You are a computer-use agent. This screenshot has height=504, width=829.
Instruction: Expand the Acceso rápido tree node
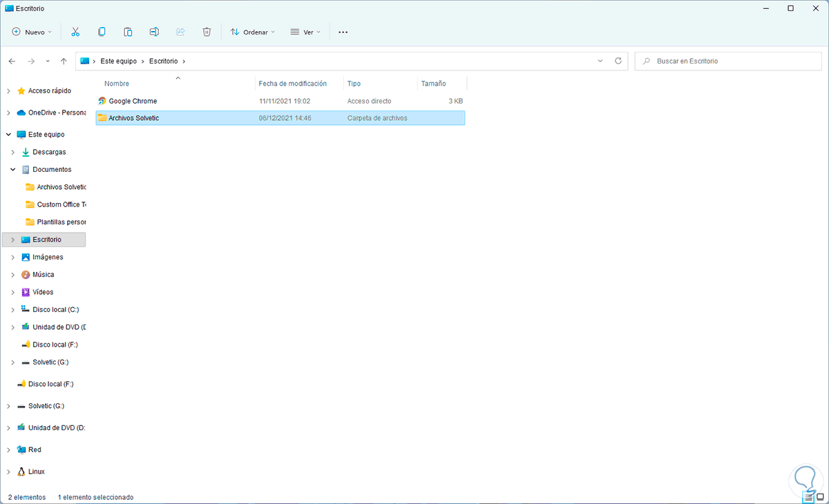tap(8, 90)
